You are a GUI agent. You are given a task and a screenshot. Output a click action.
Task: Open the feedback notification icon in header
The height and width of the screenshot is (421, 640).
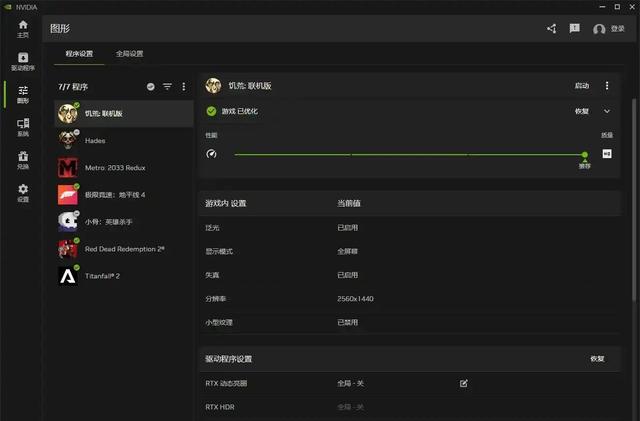pyautogui.click(x=574, y=28)
